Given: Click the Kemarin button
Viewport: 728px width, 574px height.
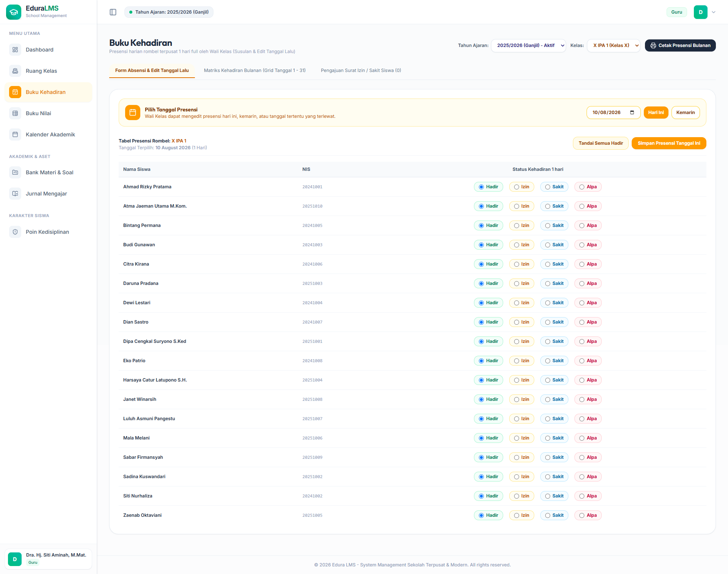Looking at the screenshot, I should coord(686,113).
